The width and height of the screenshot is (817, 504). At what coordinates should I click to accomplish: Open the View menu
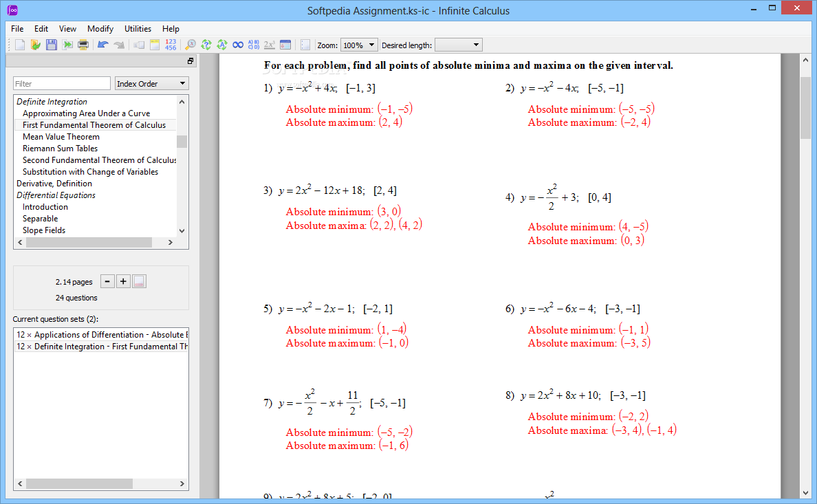[x=67, y=29]
